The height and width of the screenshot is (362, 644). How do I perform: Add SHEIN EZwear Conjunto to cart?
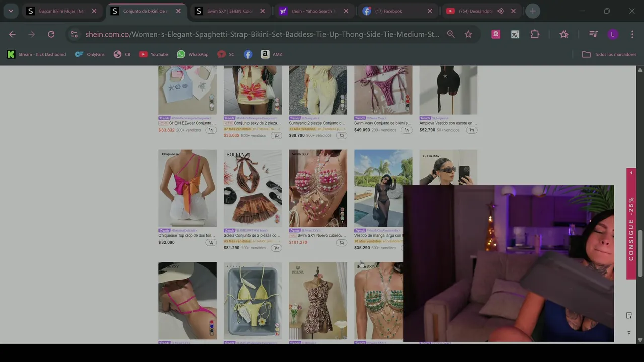[211, 130]
